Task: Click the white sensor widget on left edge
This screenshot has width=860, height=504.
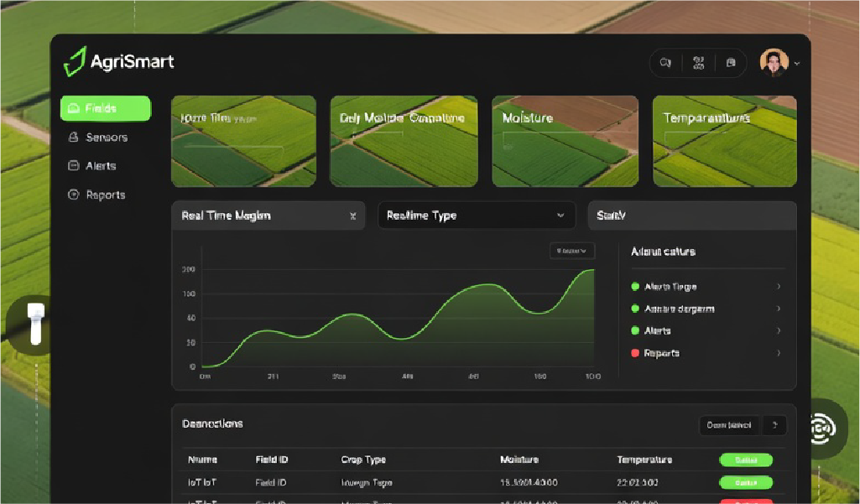Action: point(35,324)
